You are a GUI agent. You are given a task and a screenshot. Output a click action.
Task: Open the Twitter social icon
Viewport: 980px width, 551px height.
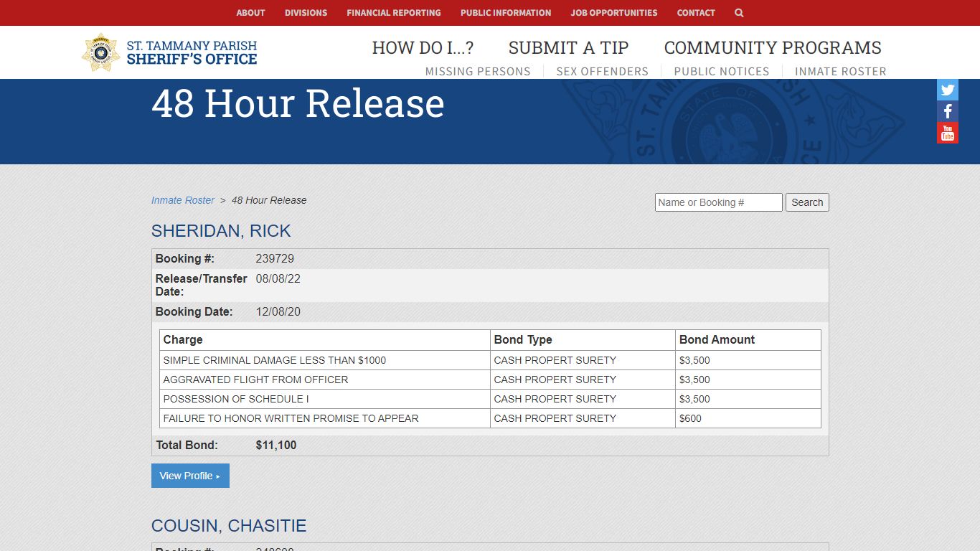click(948, 90)
